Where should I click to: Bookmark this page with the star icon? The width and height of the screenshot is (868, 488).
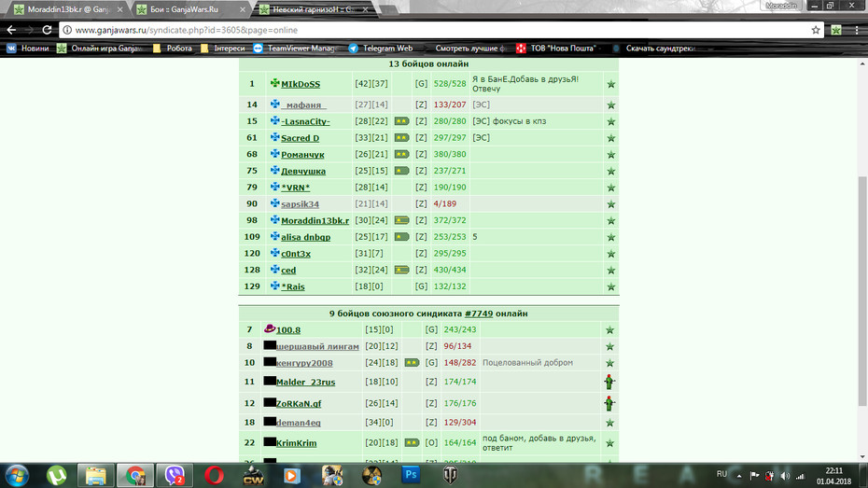coord(816,30)
